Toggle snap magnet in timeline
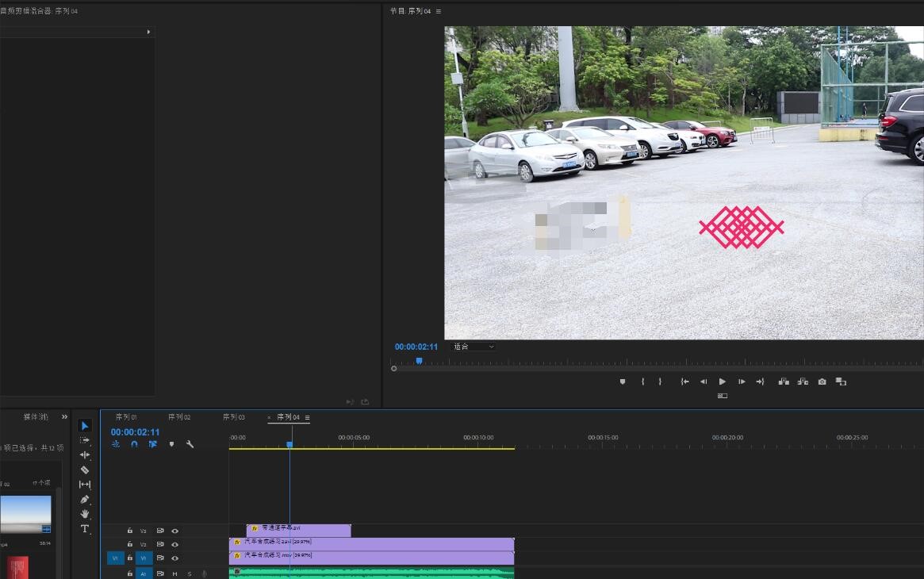924x579 pixels. tap(134, 444)
